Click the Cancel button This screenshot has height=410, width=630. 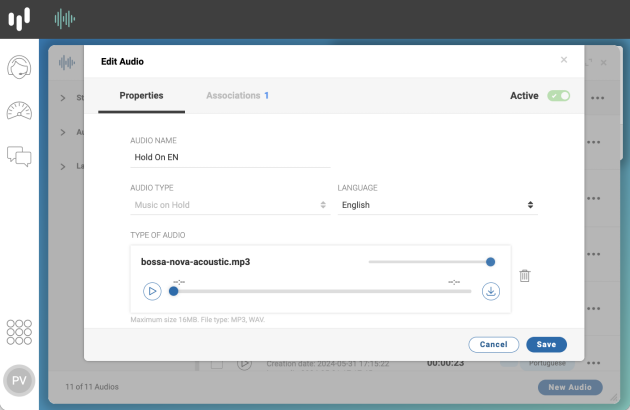[x=493, y=344]
